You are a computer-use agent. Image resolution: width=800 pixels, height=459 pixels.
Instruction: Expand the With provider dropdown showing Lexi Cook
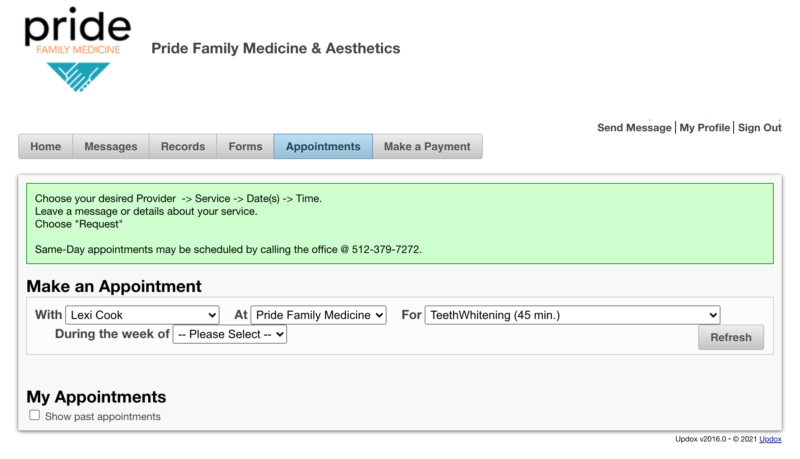tap(142, 315)
